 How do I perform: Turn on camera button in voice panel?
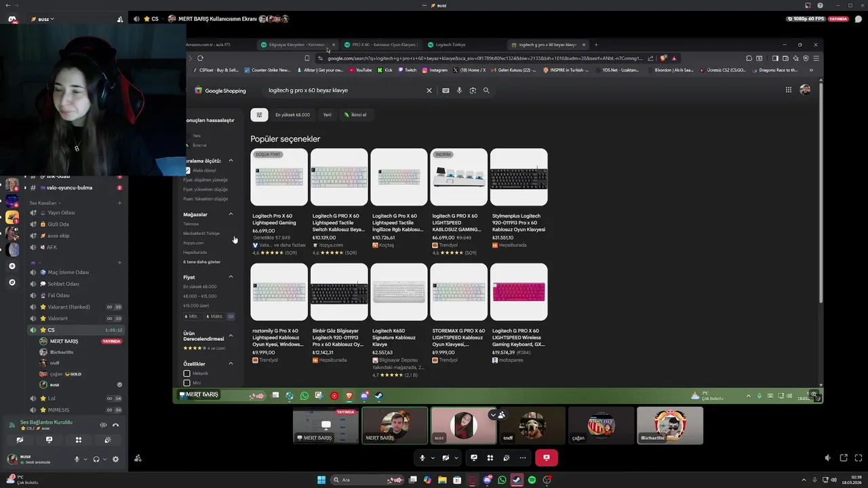[20, 440]
